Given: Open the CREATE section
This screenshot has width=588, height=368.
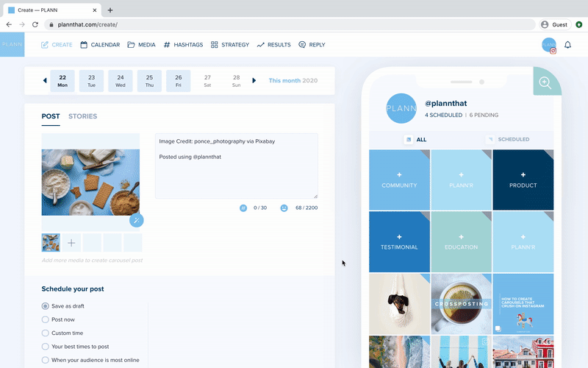Looking at the screenshot, I should 57,45.
